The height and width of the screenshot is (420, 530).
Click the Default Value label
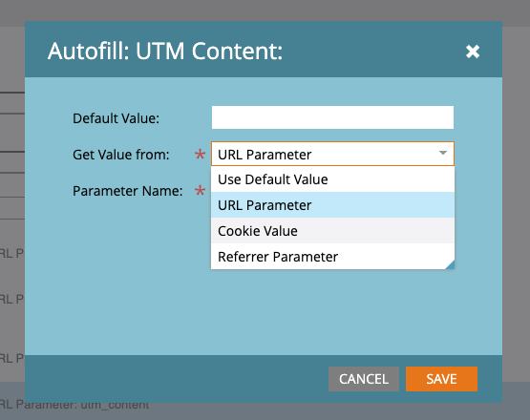[x=116, y=118]
